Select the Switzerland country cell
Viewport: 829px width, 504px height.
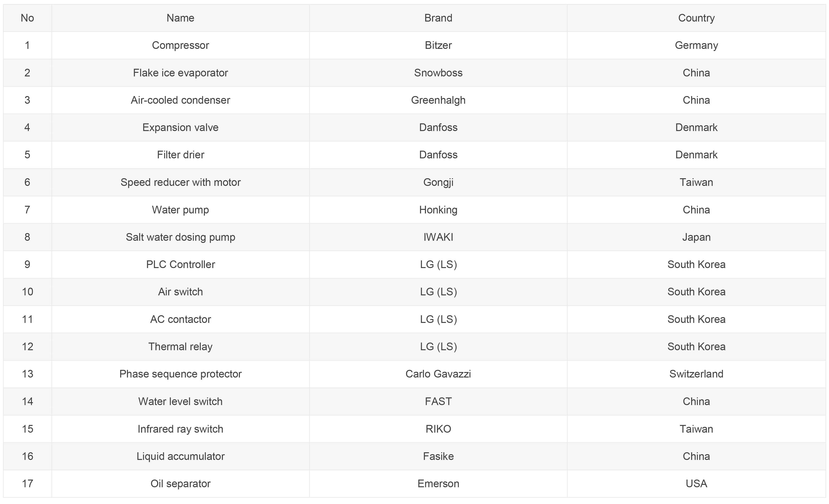[x=696, y=374]
